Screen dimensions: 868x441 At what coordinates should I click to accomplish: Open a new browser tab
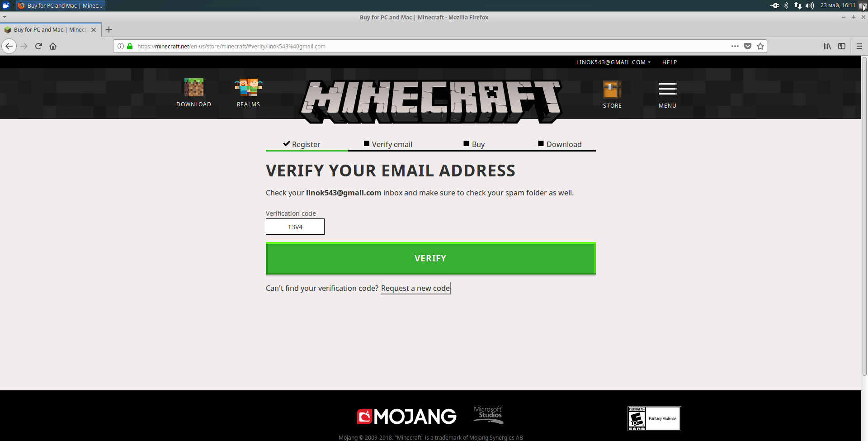coord(109,29)
